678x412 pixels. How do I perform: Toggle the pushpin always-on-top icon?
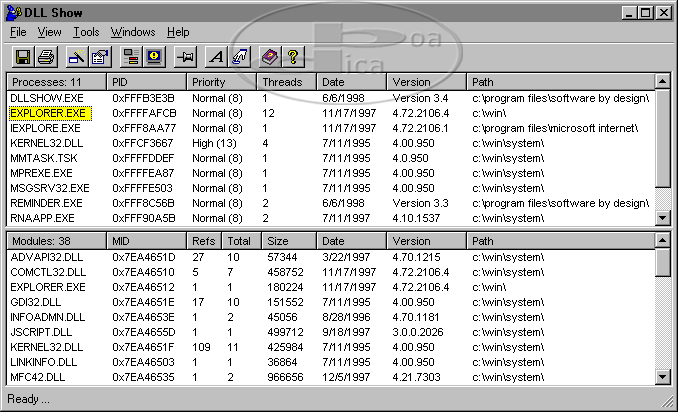186,56
